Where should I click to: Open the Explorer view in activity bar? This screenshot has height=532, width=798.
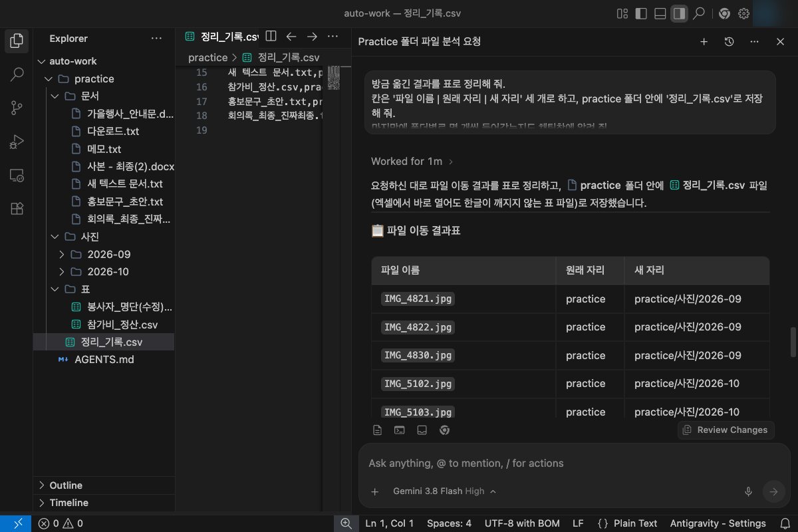click(18, 40)
